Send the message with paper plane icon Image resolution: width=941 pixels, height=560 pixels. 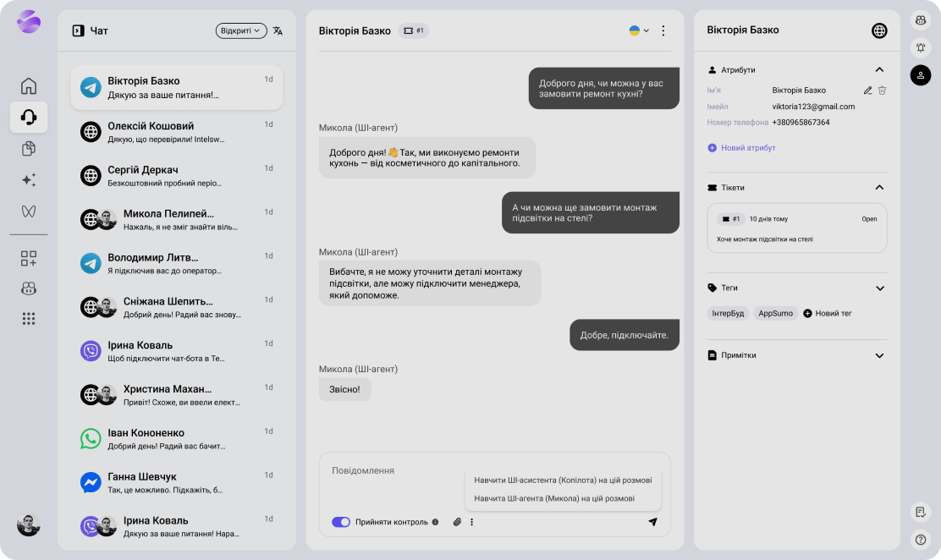[652, 522]
